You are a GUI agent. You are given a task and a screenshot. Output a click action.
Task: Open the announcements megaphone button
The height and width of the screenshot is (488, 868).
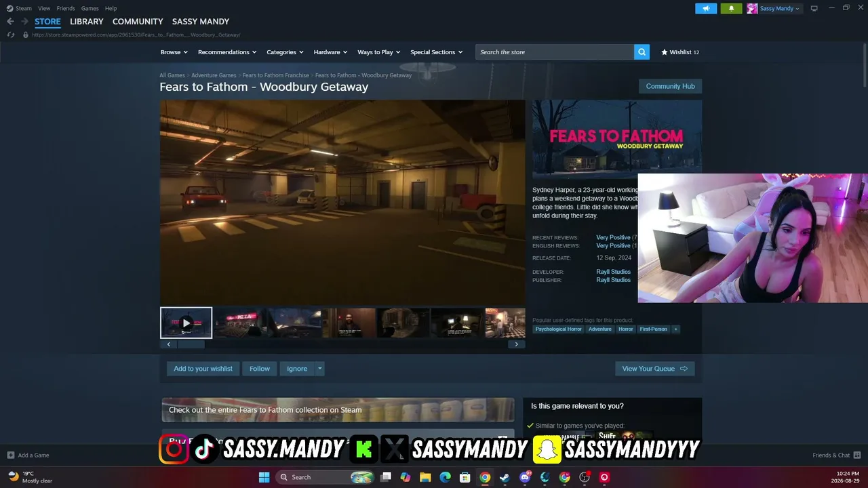[x=706, y=8]
